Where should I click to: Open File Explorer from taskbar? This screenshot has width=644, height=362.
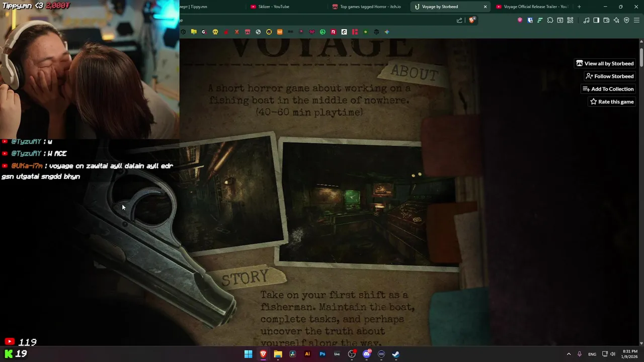pyautogui.click(x=278, y=354)
